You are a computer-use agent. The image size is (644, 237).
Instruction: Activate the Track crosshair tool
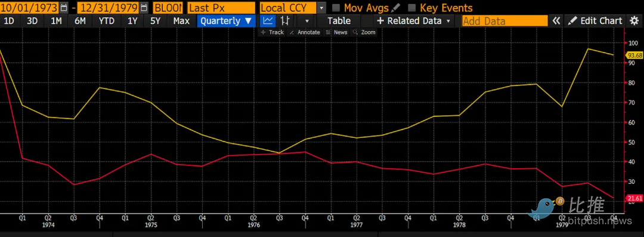point(272,32)
